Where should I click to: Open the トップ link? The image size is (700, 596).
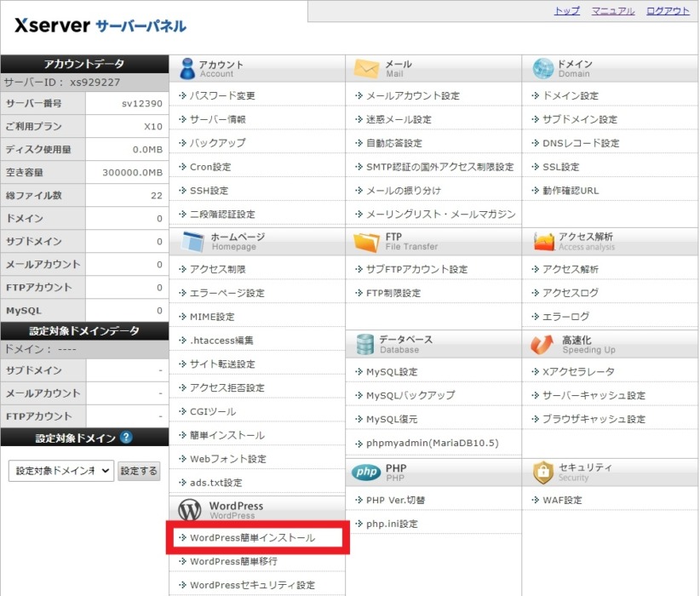pos(567,11)
